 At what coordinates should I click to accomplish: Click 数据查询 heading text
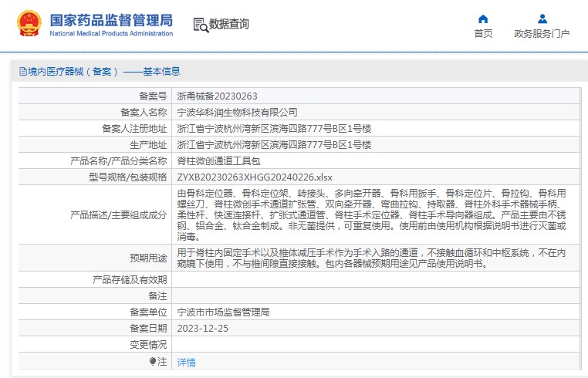tap(228, 24)
